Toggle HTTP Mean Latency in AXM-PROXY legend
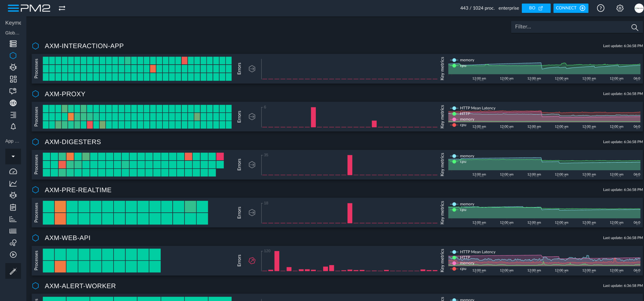 pyautogui.click(x=477, y=108)
